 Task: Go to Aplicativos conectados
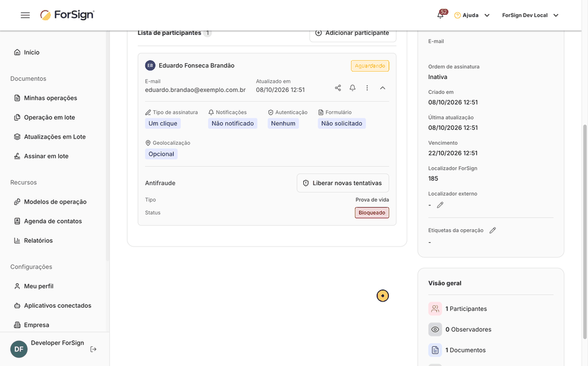pyautogui.click(x=53, y=305)
